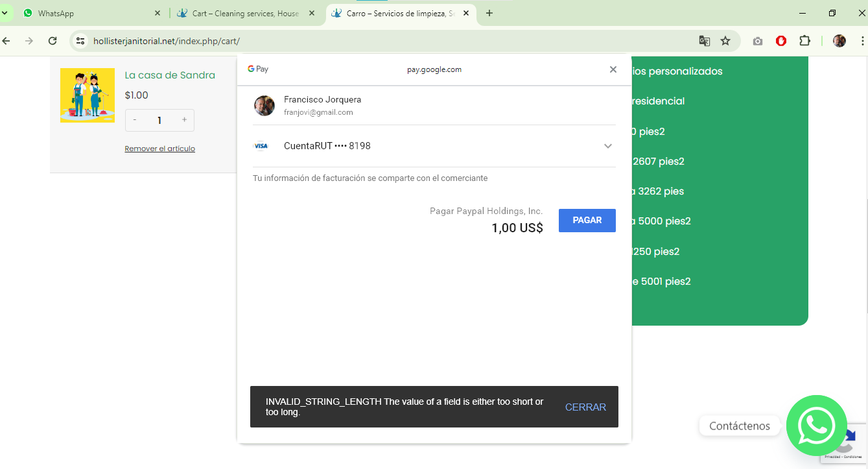Click the reCAPTCHA badge
The height and width of the screenshot is (469, 868).
tap(844, 444)
